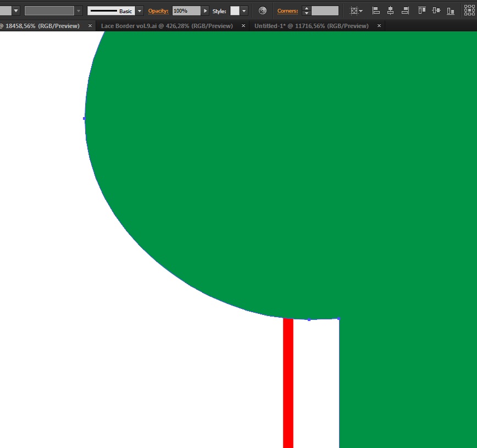Click the Transform reference point grid icon
Screen dimensions: 477x448
[x=470, y=10]
